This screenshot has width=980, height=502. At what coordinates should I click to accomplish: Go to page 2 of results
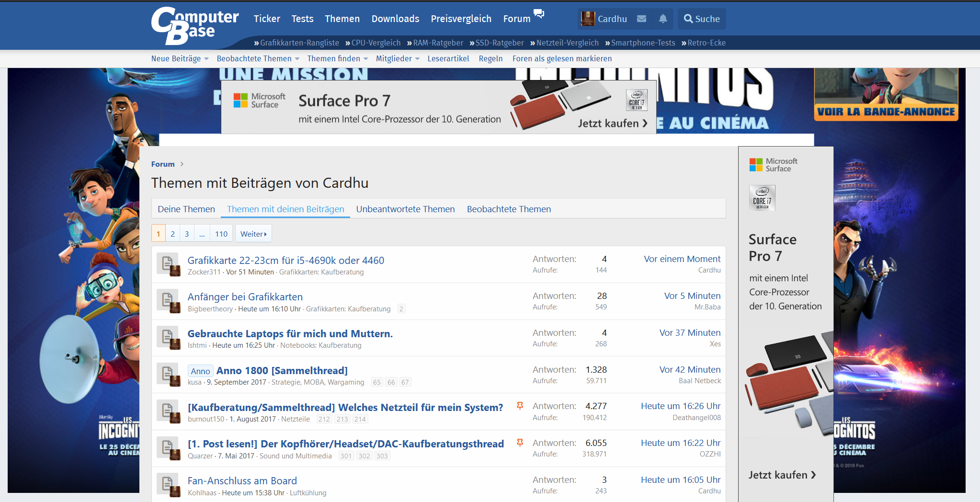pos(173,234)
